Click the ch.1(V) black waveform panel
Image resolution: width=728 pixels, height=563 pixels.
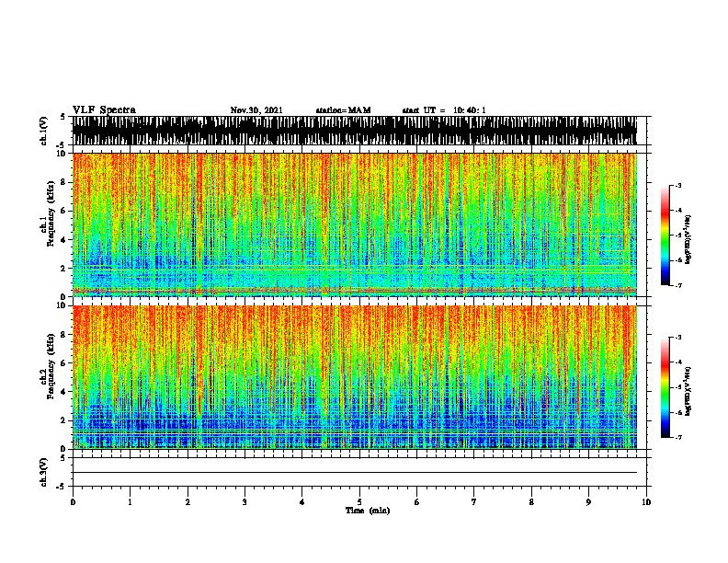355,131
